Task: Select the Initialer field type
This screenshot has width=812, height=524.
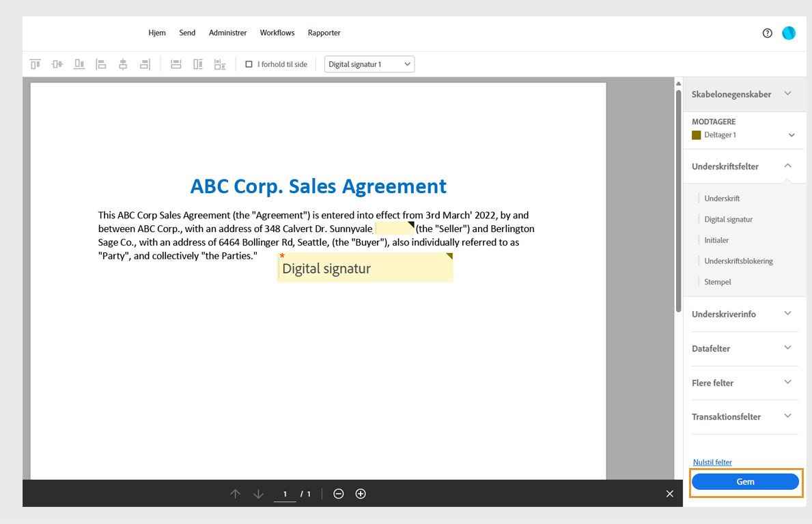Action: (716, 240)
